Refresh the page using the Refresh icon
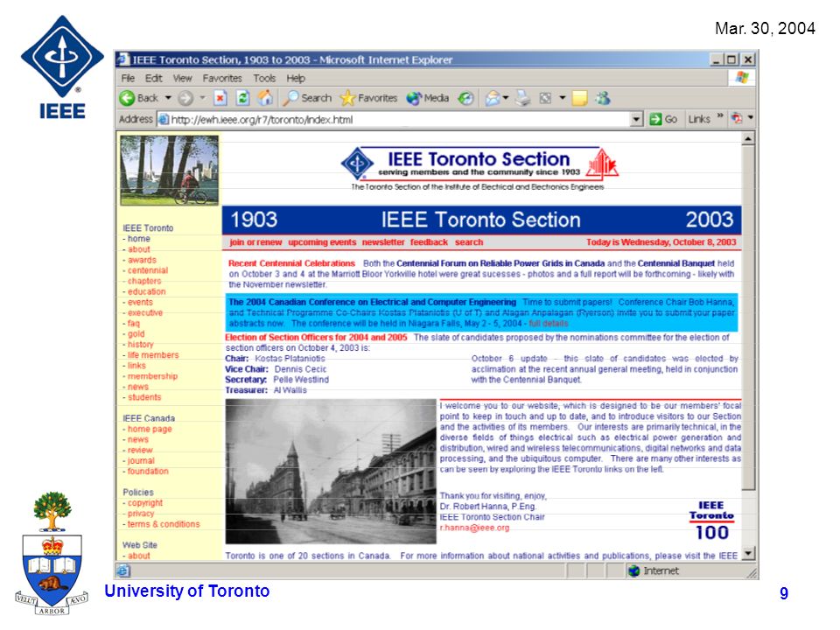Viewport: 840px width, 630px height. [242, 98]
